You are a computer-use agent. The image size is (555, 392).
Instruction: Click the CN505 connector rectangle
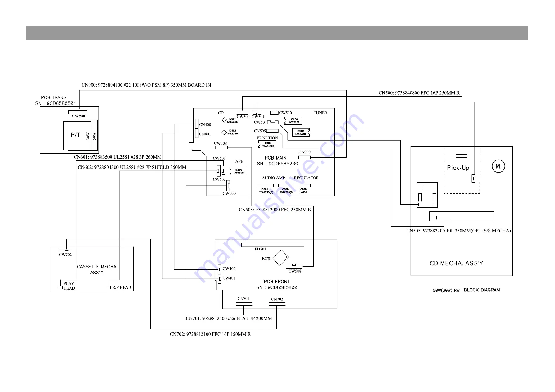(272, 131)
